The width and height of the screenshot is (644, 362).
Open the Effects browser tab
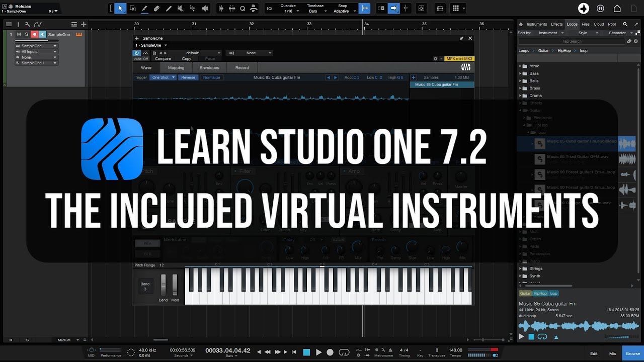pyautogui.click(x=557, y=24)
